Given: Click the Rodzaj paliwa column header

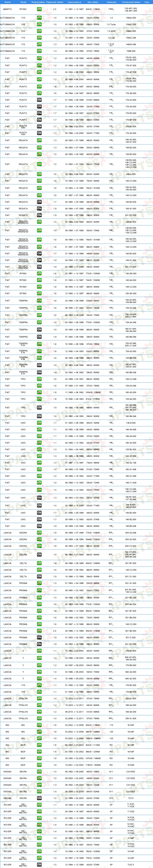Looking at the screenshot, I should tap(38, 2).
